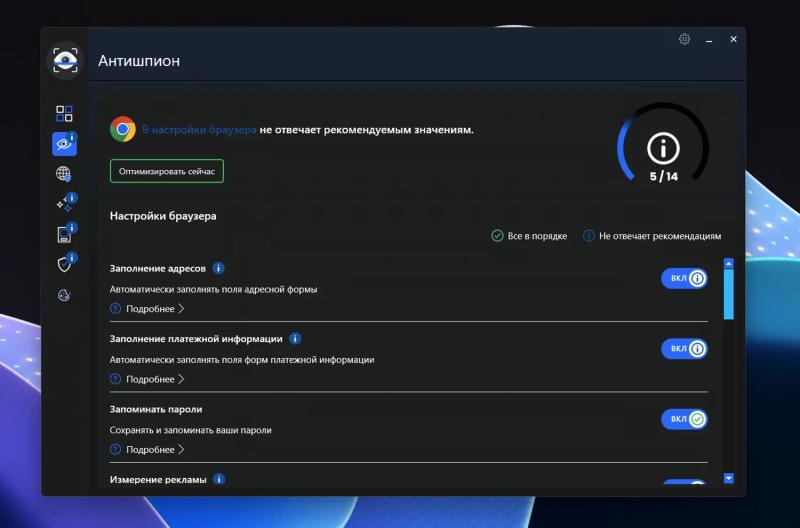800x528 pixels.
Task: Close the Antispy window
Action: point(733,39)
